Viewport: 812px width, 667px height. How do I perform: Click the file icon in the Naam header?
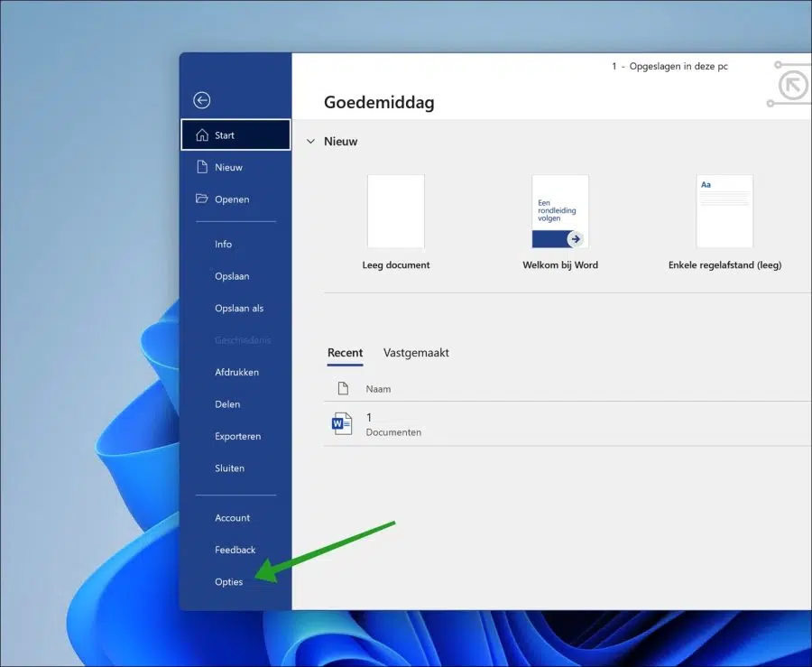[x=343, y=388]
